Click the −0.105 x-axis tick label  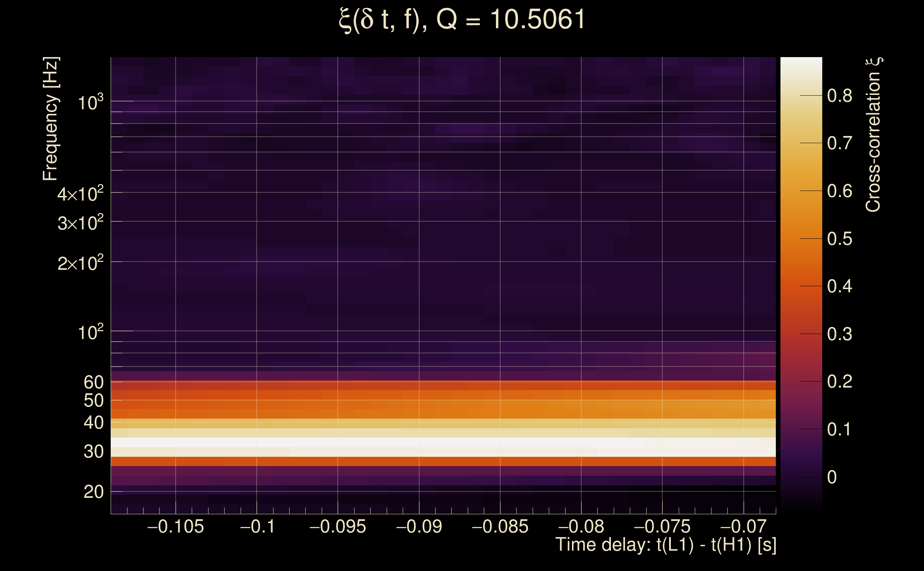point(176,526)
